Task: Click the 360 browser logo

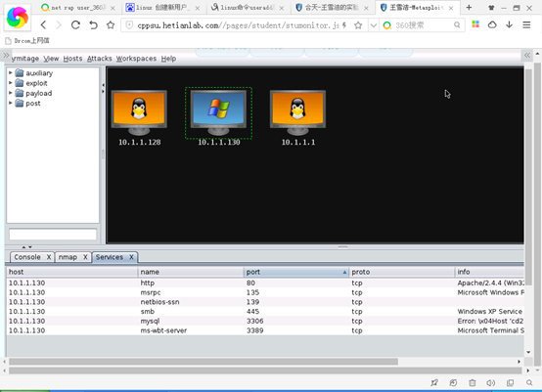Action: [18, 18]
